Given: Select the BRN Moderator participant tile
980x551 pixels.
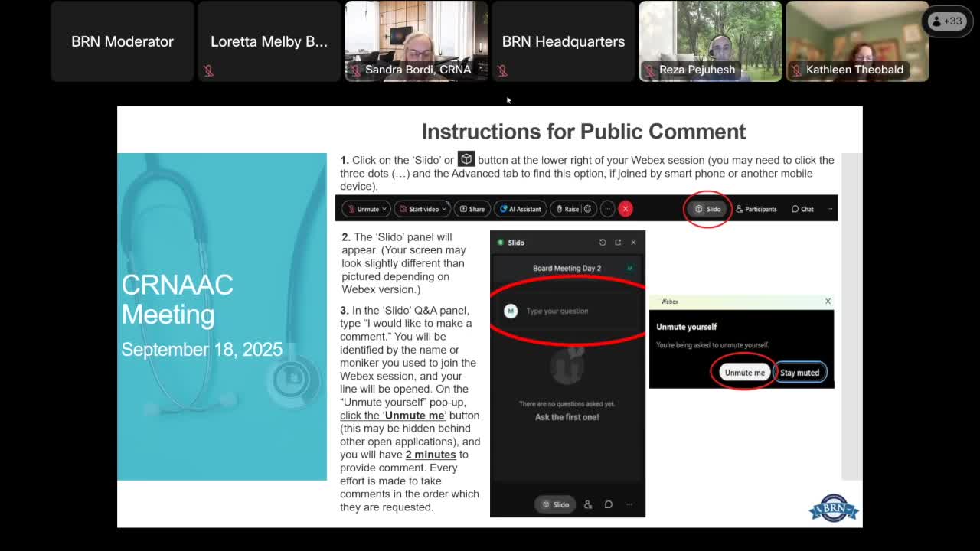Looking at the screenshot, I should point(122,41).
